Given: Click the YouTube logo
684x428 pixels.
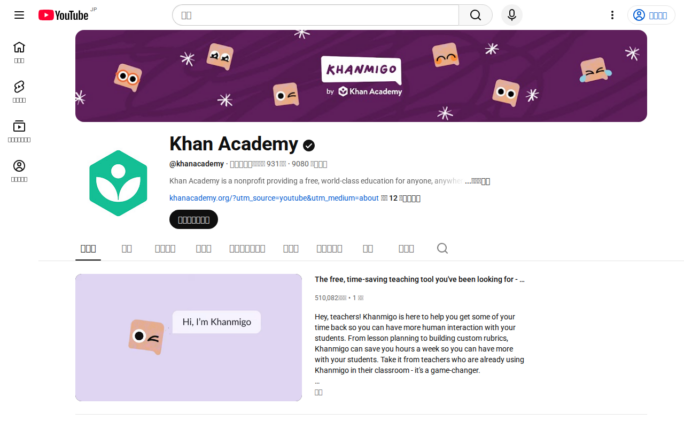Looking at the screenshot, I should pyautogui.click(x=63, y=15).
